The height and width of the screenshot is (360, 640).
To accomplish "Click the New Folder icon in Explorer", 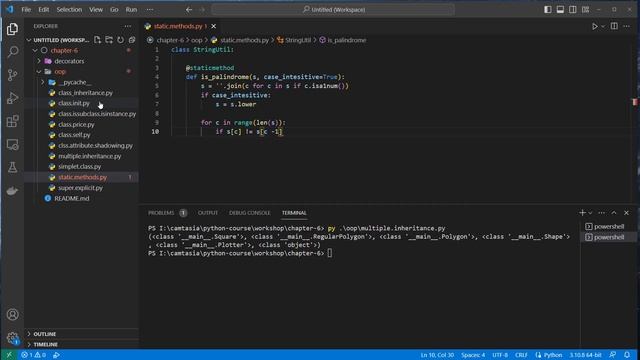I will [x=109, y=40].
